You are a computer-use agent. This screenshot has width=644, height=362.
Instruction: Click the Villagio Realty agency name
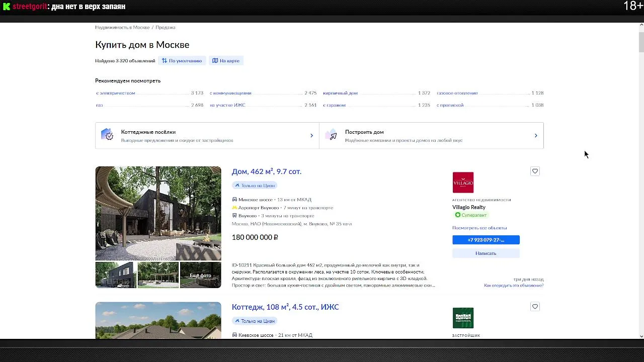pos(469,207)
